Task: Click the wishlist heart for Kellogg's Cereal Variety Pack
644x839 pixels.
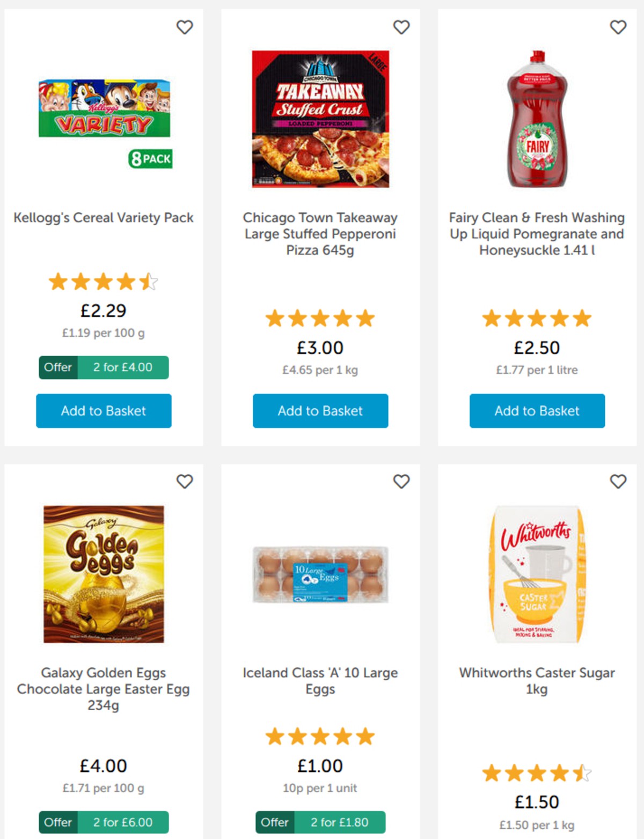Action: (185, 28)
